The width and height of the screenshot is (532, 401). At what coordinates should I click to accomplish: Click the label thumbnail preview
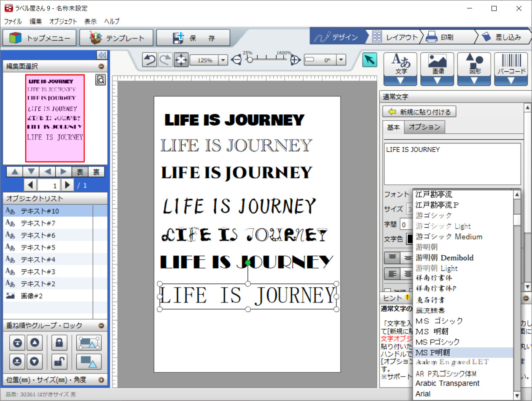pos(55,118)
